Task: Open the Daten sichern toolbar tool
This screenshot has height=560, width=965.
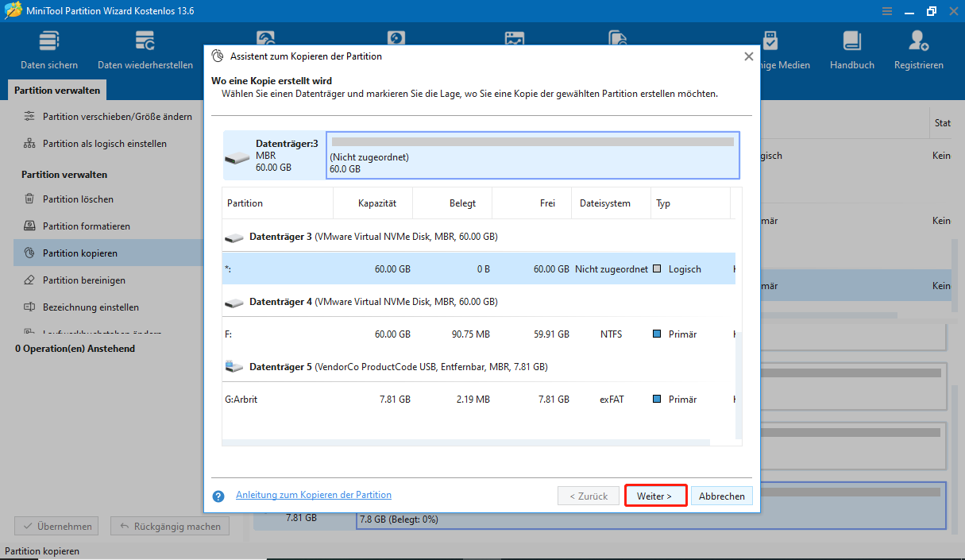Action: tap(49, 50)
